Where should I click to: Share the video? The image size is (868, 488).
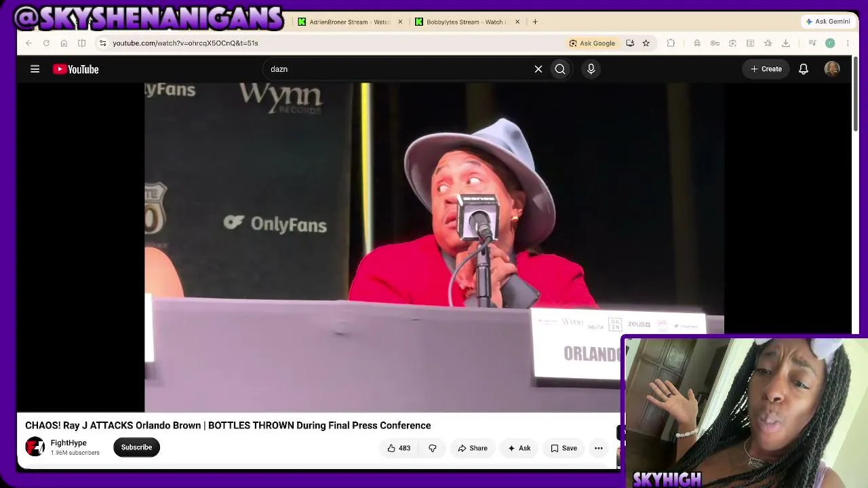(x=473, y=448)
